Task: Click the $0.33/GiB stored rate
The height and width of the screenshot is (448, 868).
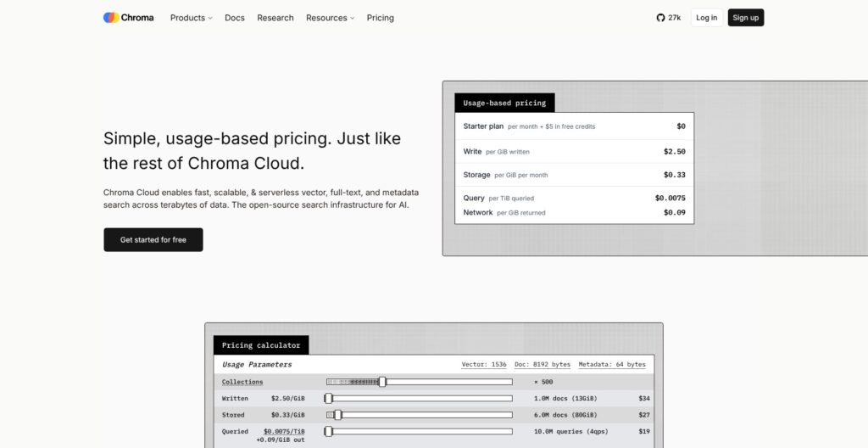Action: (x=288, y=415)
